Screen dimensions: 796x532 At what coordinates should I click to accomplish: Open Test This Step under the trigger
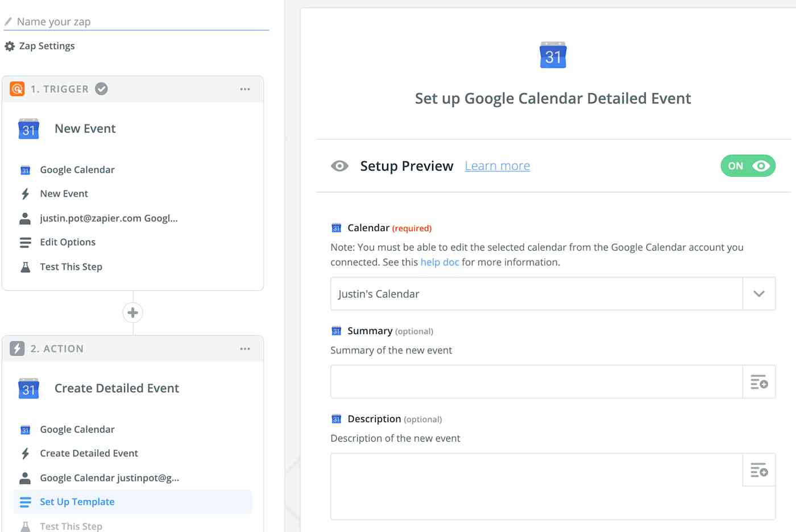(x=71, y=267)
